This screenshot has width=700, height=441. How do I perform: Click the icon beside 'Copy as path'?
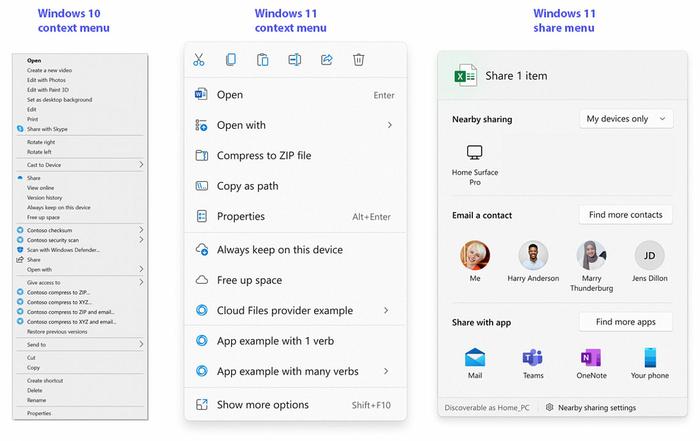[x=202, y=186]
